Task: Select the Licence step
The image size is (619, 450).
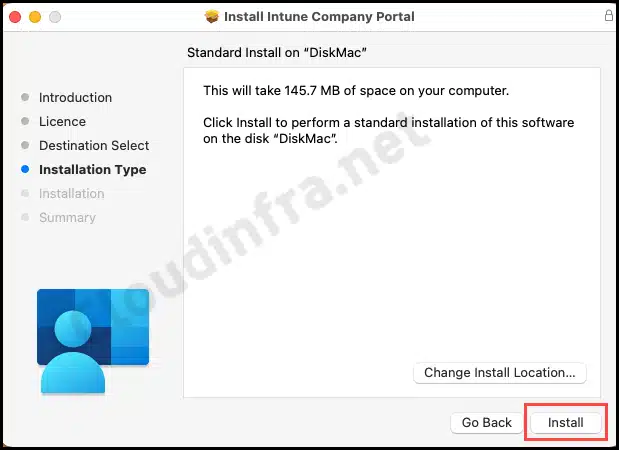Action: [x=62, y=122]
